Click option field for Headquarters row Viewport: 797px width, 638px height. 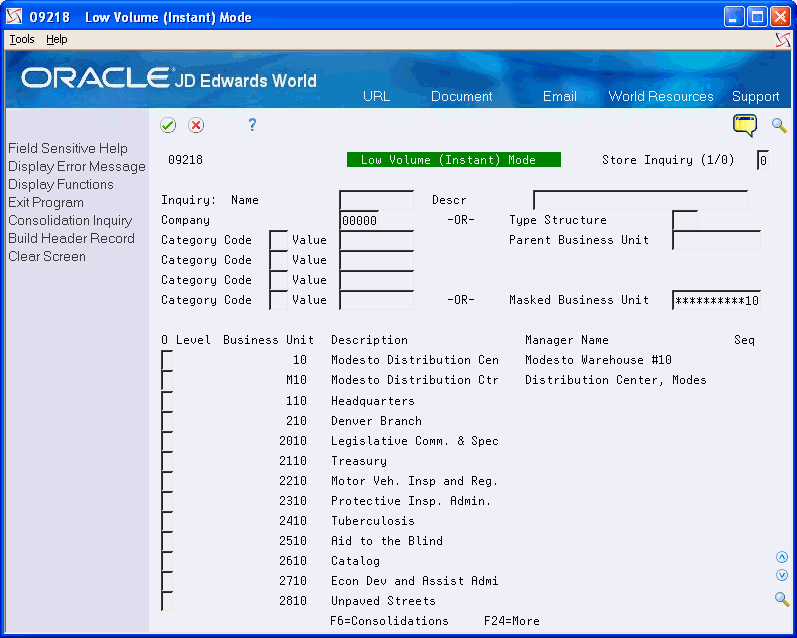167,401
